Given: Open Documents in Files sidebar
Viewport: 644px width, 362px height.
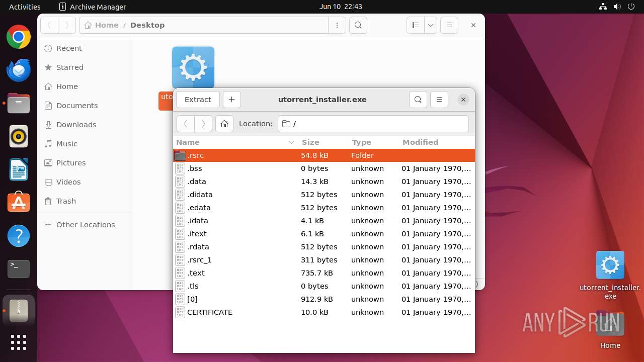Looking at the screenshot, I should pyautogui.click(x=85, y=106).
